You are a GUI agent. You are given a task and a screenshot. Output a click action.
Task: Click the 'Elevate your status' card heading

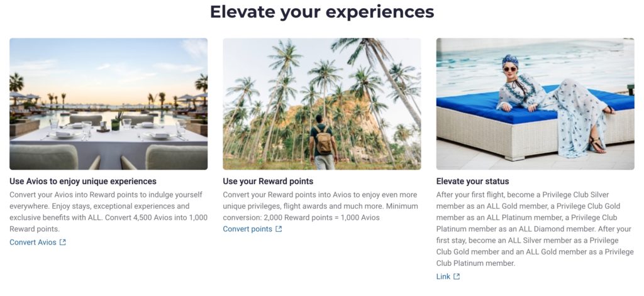472,182
